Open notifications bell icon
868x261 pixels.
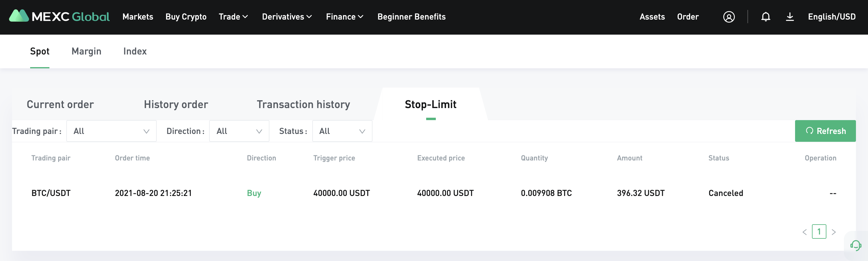click(766, 17)
